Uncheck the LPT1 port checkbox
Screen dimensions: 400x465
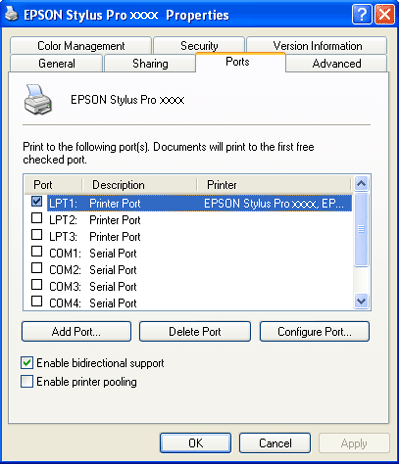(x=37, y=201)
